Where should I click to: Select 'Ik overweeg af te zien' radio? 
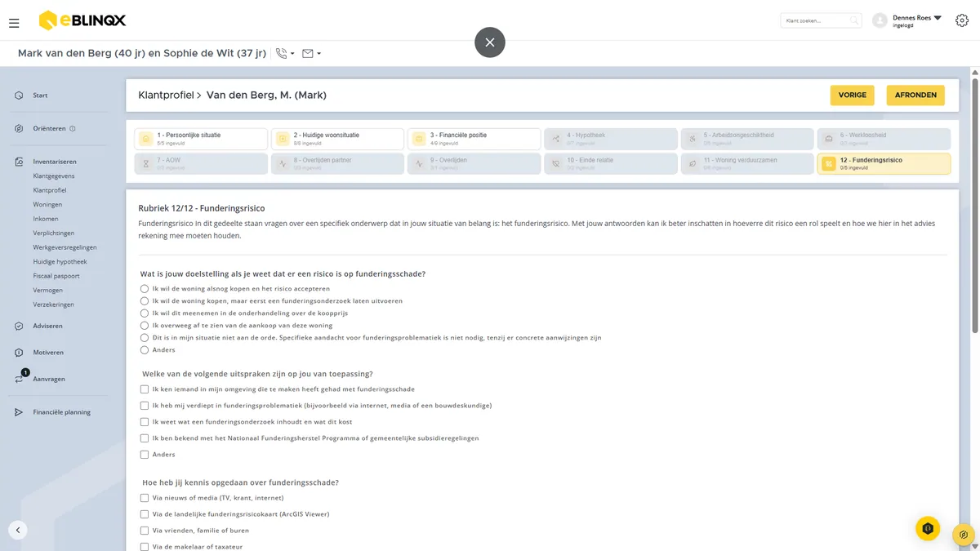click(x=145, y=326)
